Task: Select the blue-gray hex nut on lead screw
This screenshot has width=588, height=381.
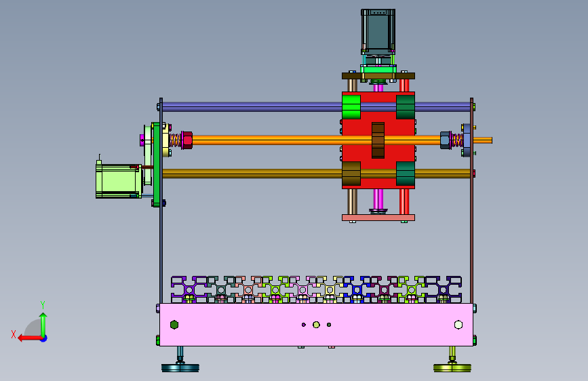Action: tap(445, 140)
